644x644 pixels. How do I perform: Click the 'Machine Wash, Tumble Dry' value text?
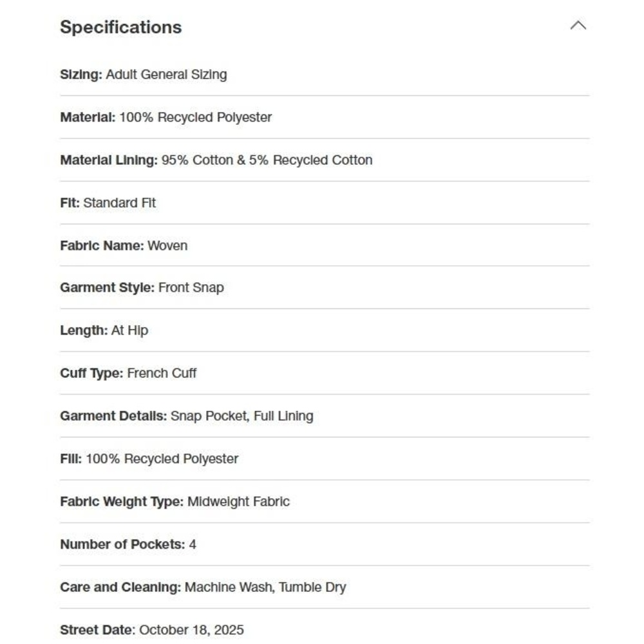(x=265, y=587)
